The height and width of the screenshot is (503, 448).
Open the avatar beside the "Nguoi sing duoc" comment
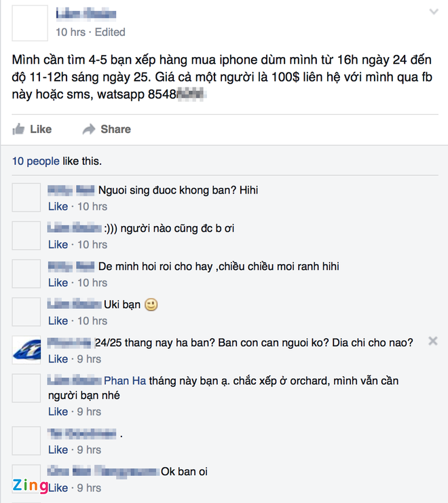click(x=27, y=197)
